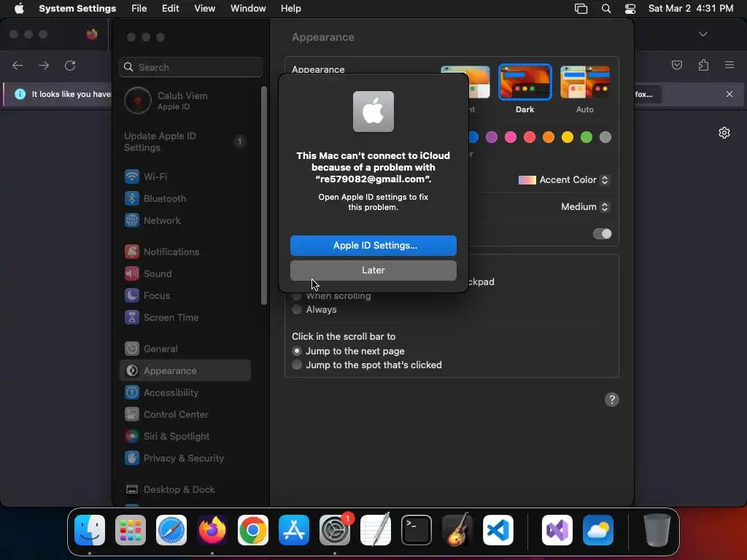
Task: Open the Apple menu
Action: tap(19, 9)
